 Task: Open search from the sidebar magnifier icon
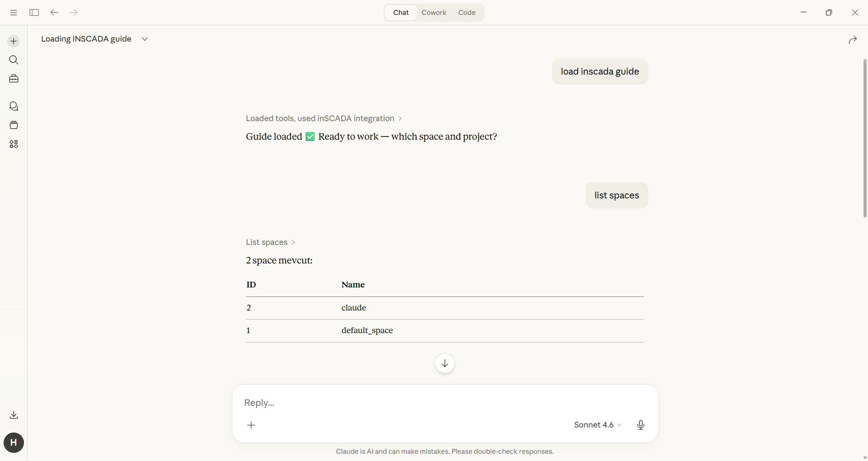point(14,60)
